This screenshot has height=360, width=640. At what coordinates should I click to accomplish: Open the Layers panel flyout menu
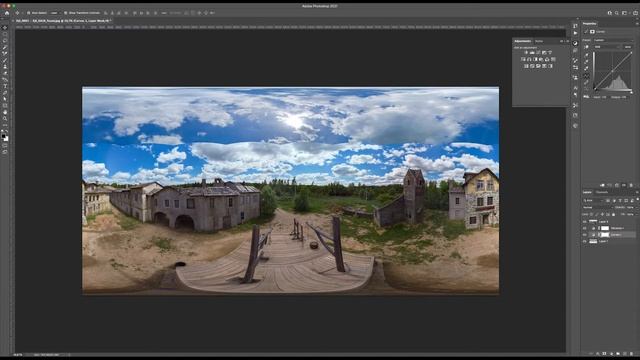tap(637, 192)
